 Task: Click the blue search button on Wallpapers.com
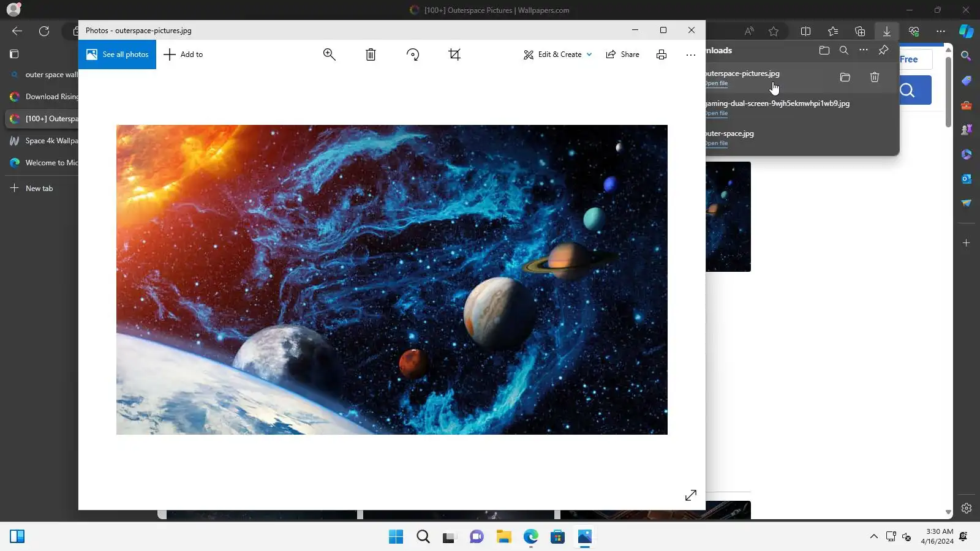click(915, 91)
